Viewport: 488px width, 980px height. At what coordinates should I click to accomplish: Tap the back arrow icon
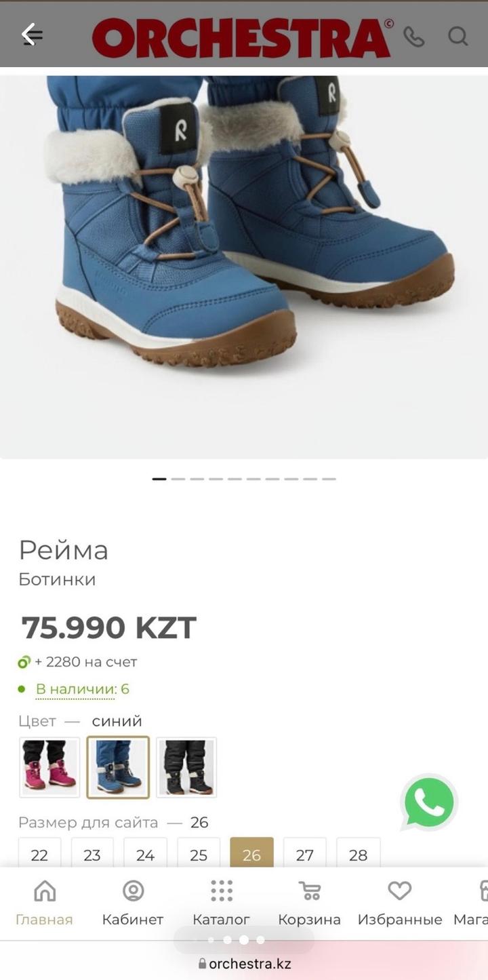click(31, 34)
